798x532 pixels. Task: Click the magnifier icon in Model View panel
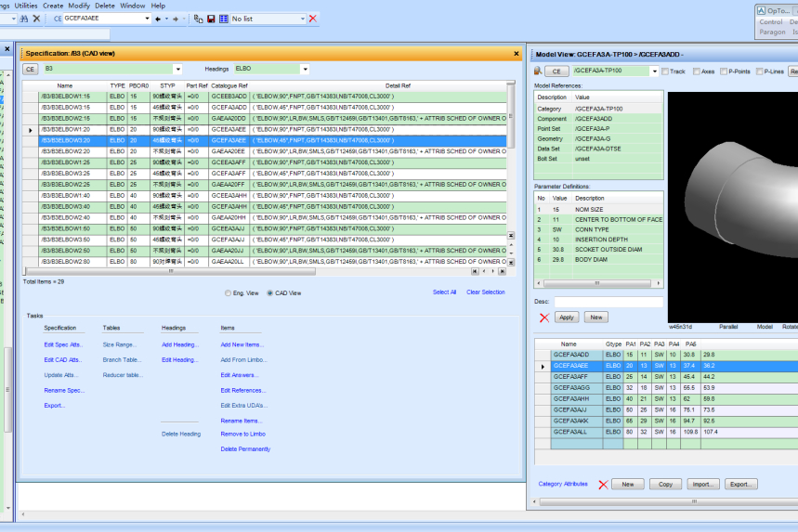coord(537,71)
